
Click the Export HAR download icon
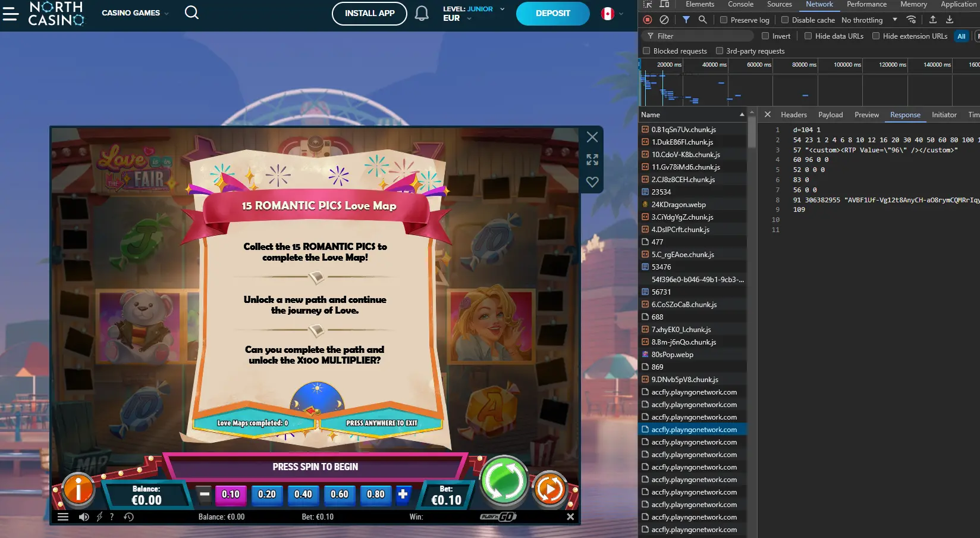pos(950,20)
